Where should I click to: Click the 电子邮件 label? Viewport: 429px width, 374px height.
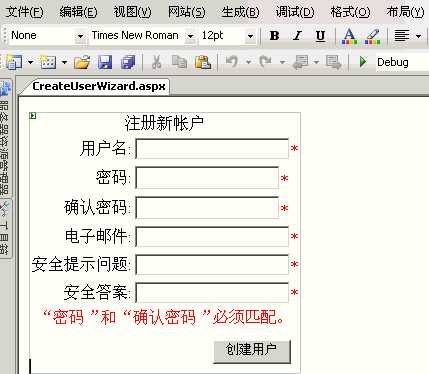(97, 236)
